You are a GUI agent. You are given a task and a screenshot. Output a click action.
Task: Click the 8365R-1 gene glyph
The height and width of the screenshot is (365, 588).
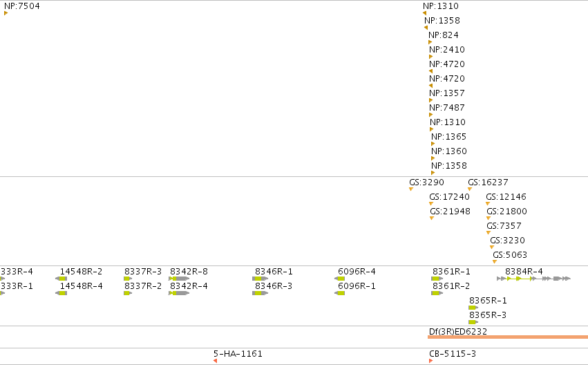pyautogui.click(x=473, y=308)
